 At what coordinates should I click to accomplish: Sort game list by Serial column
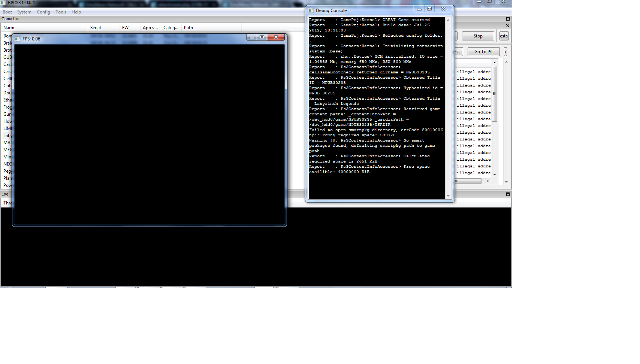tap(103, 28)
